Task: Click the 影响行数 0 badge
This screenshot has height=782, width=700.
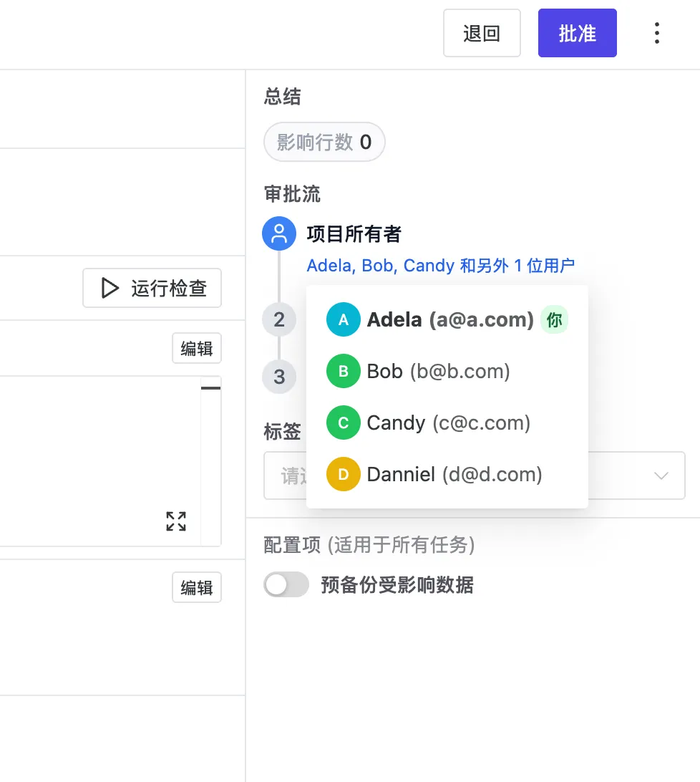Action: click(324, 142)
